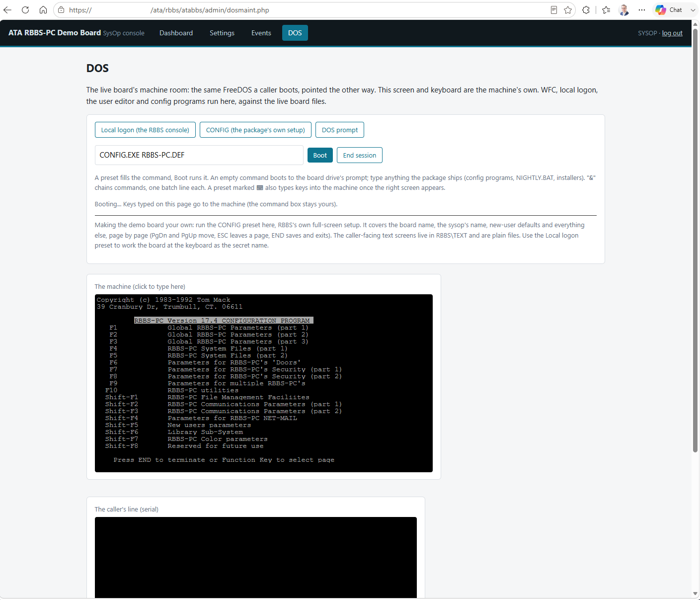Click the 'DOS' page heading
Viewport: 700px width, 600px height.
(x=97, y=68)
